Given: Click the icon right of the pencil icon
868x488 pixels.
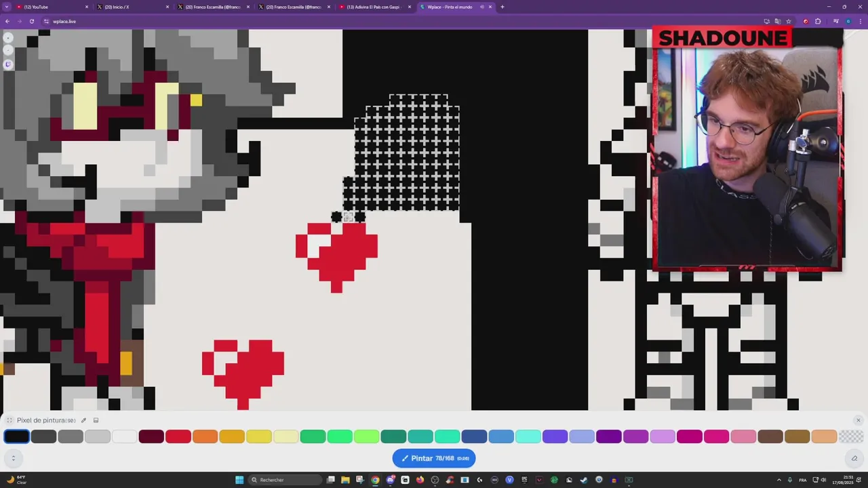Looking at the screenshot, I should (x=96, y=420).
